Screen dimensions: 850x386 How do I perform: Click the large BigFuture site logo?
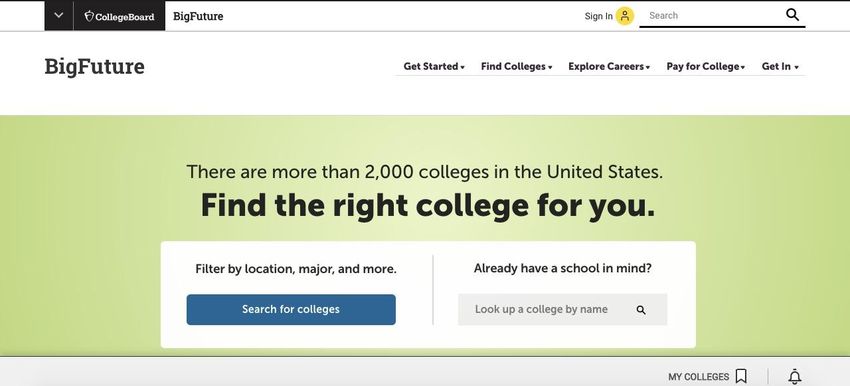coord(94,67)
